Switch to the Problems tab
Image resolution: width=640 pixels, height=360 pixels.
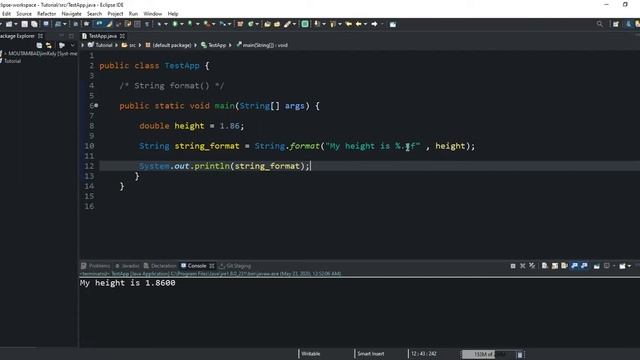96,266
